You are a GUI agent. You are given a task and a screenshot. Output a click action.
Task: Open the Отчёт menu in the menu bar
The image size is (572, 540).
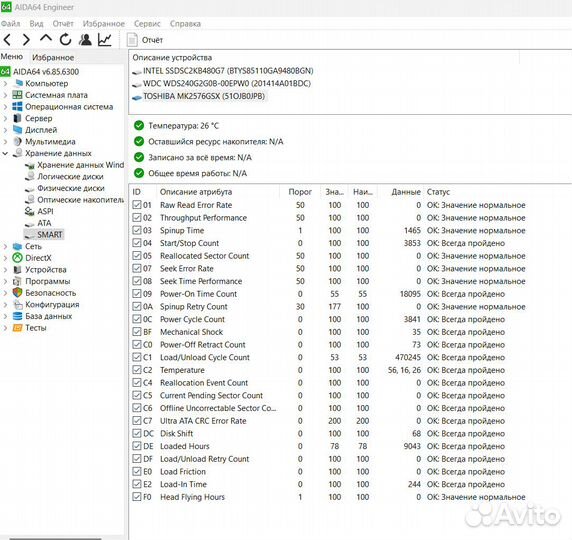click(x=63, y=24)
